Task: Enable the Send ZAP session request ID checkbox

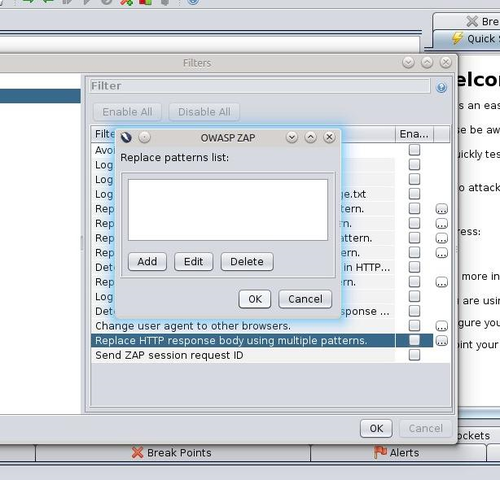Action: pyautogui.click(x=414, y=355)
